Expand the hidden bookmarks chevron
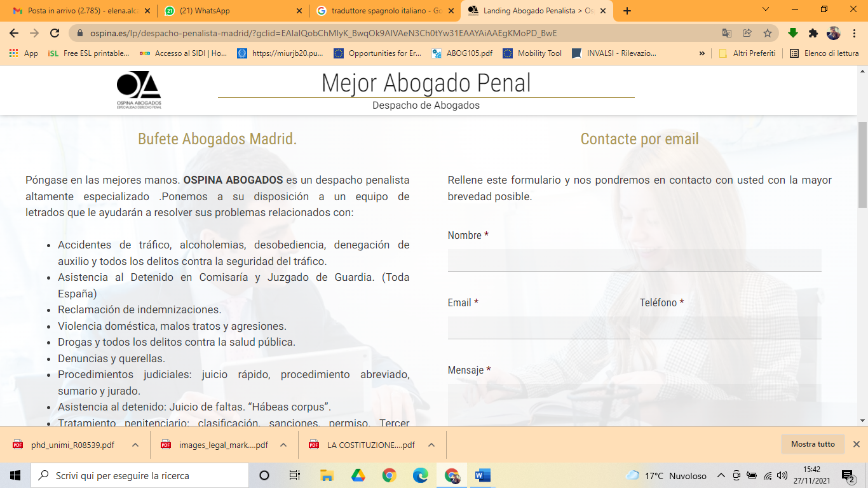 click(x=702, y=53)
